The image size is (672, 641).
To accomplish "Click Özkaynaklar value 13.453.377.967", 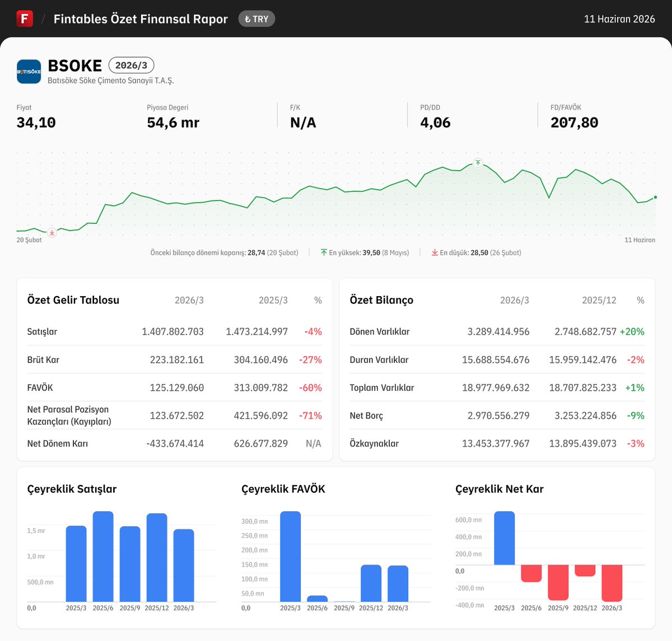I will [496, 443].
